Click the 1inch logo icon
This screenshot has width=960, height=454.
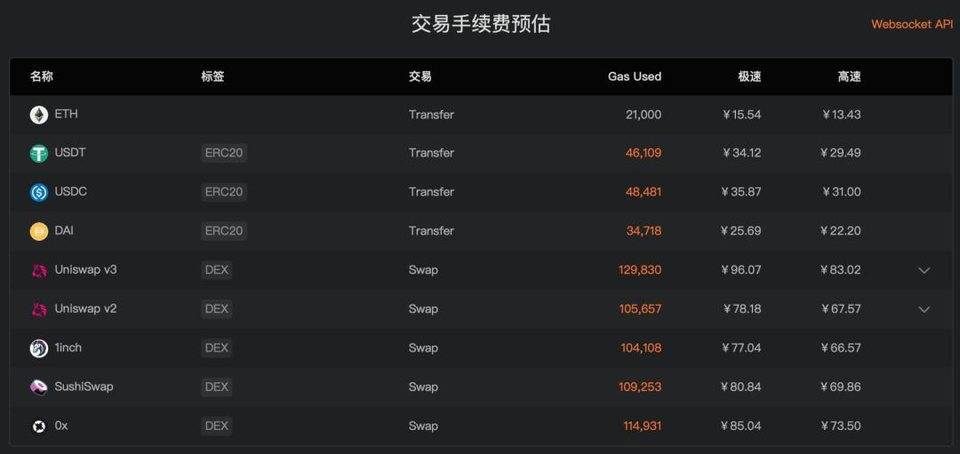(39, 349)
